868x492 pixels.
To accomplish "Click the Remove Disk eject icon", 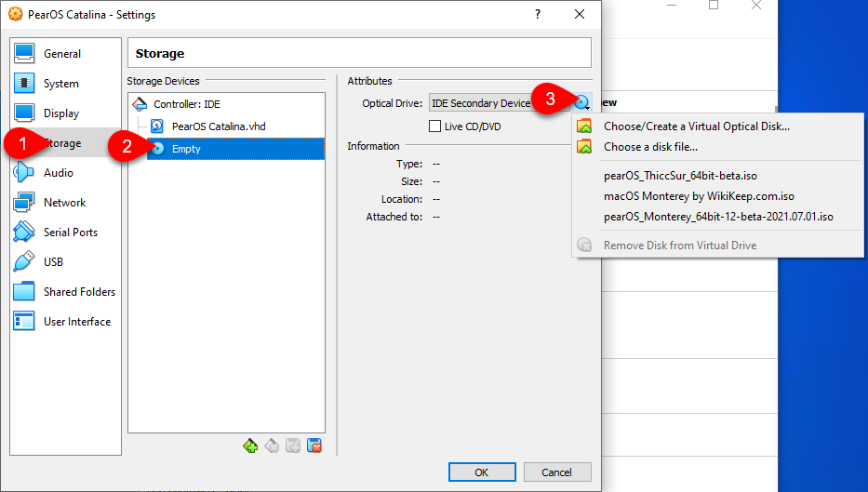I will click(x=584, y=245).
